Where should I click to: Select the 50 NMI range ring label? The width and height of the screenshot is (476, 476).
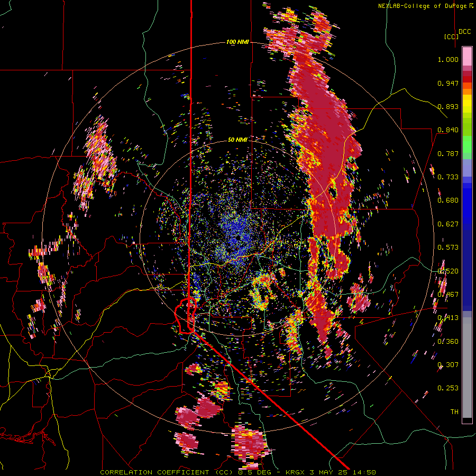click(x=237, y=140)
